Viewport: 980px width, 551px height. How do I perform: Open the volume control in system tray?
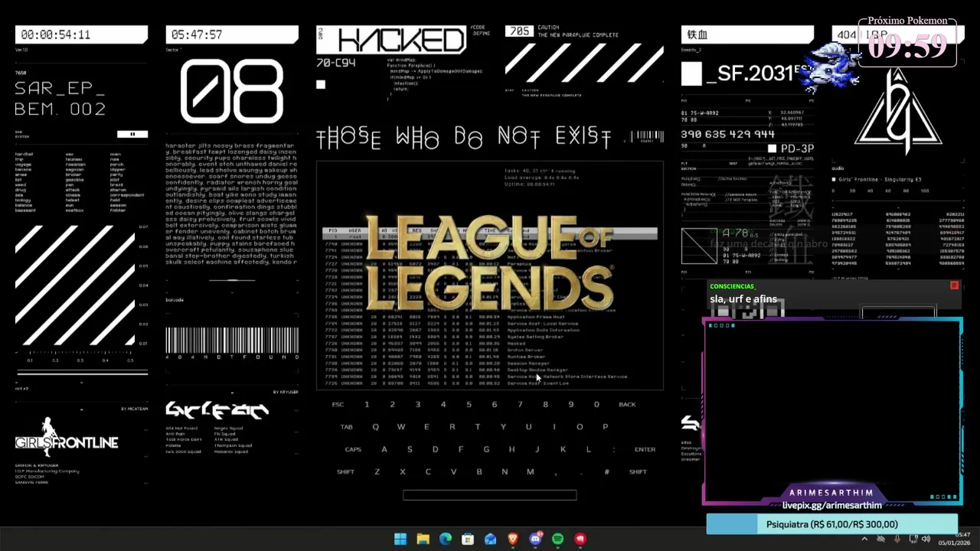(x=926, y=539)
